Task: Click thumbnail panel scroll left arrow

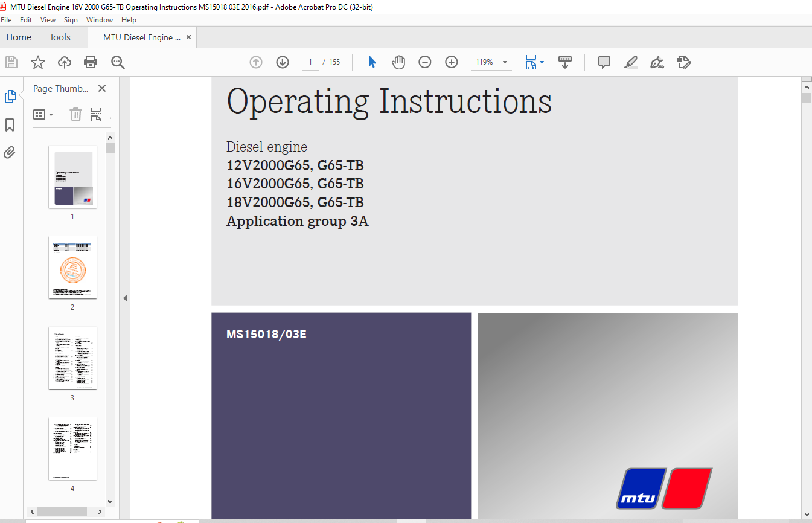Action: pos(32,512)
